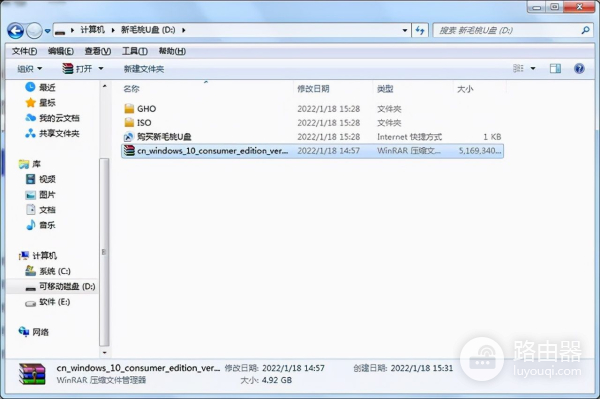
Task: Open the 图片 library
Action: [47, 195]
